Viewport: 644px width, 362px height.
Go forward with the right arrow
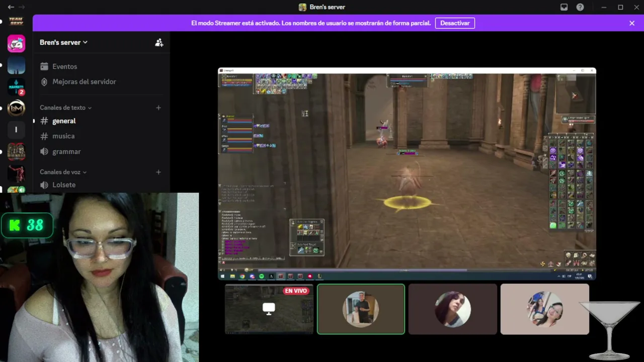[22, 7]
